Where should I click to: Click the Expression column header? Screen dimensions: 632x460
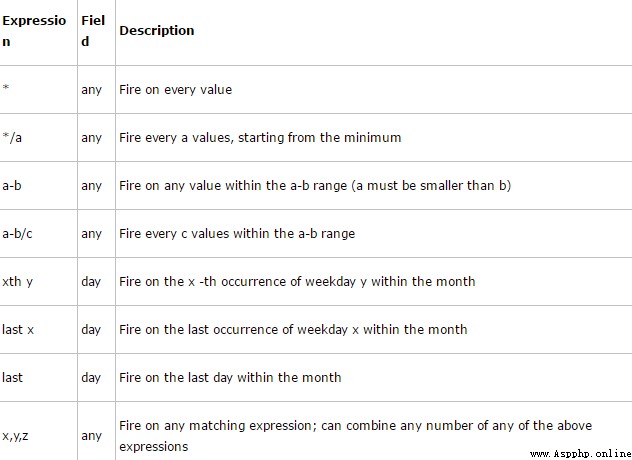pos(34,31)
